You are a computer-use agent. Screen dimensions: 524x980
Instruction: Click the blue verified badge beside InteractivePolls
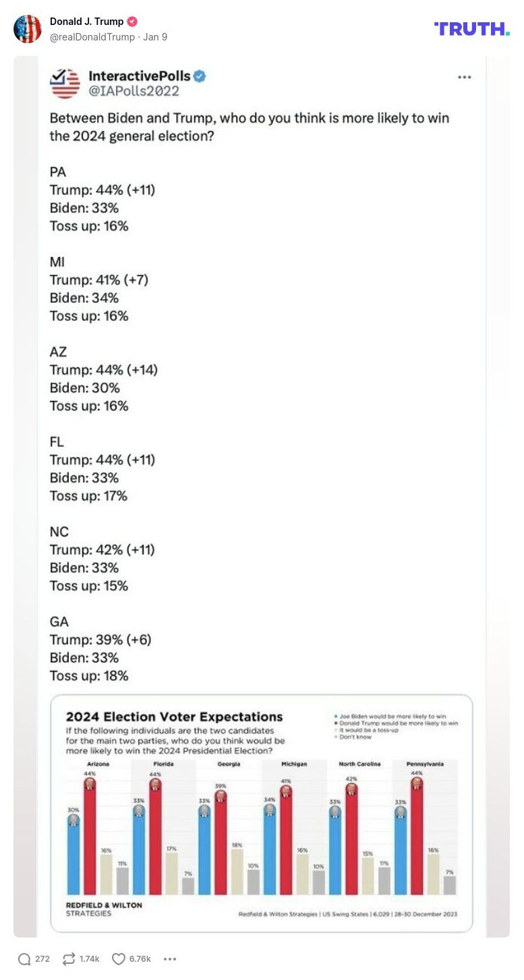(x=200, y=76)
